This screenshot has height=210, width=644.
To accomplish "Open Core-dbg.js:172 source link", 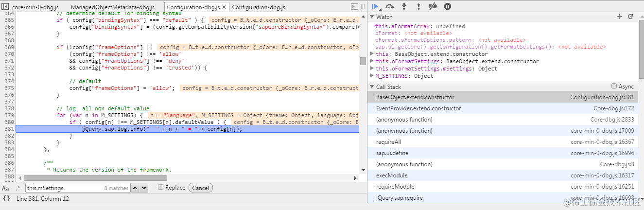I will (x=614, y=108).
